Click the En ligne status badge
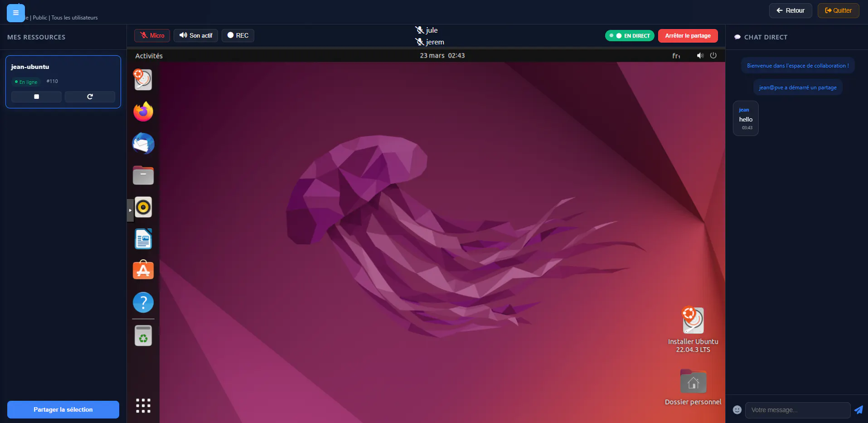 pyautogui.click(x=26, y=82)
